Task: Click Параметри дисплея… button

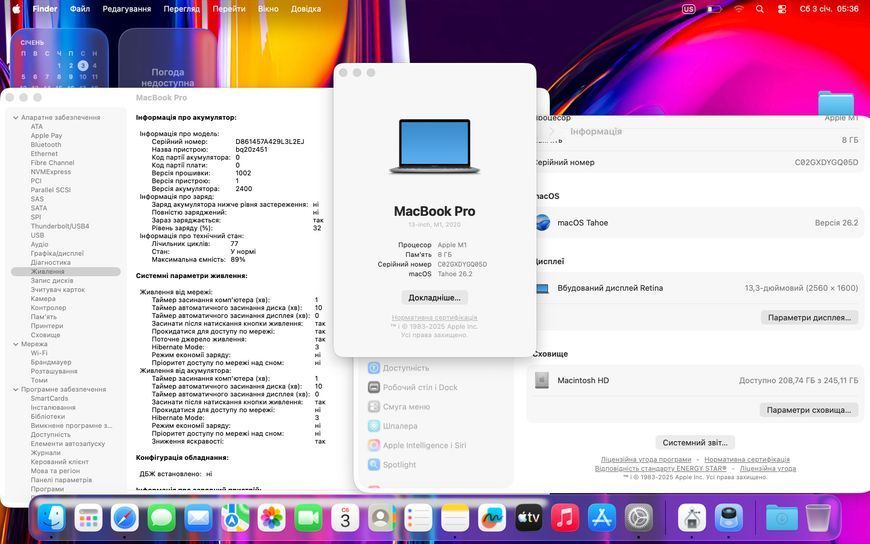Action: (809, 318)
